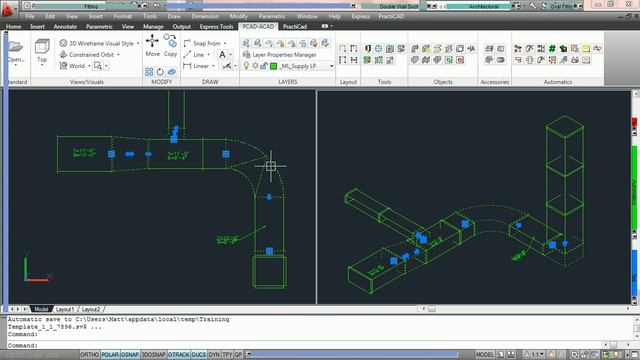Click the first layer tool icon above Layer Properties Manager
The width and height of the screenshot is (640, 360).
246,43
